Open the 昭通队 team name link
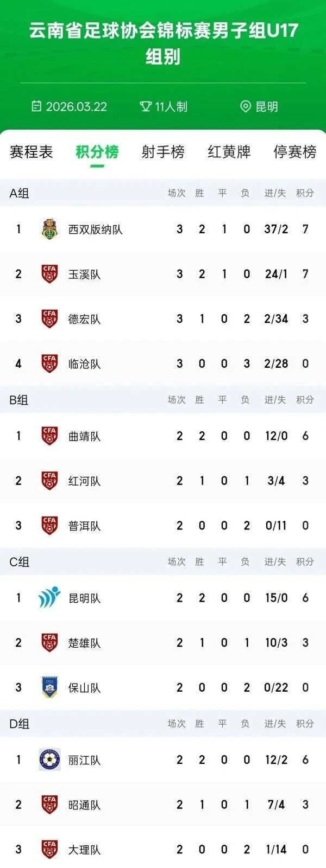Screen dimensions: 326x868 click(x=84, y=805)
